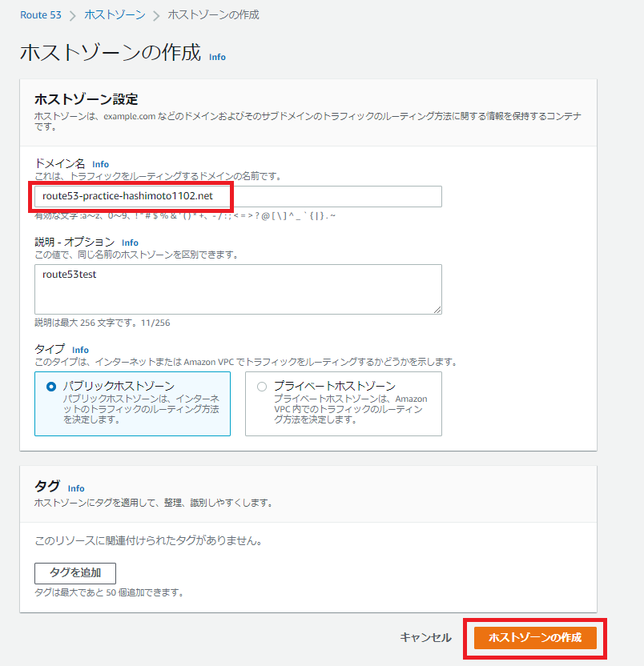Click the プライベートホストゾーン description text in tile
Viewport: 644px width, 666px height.
tap(350, 409)
